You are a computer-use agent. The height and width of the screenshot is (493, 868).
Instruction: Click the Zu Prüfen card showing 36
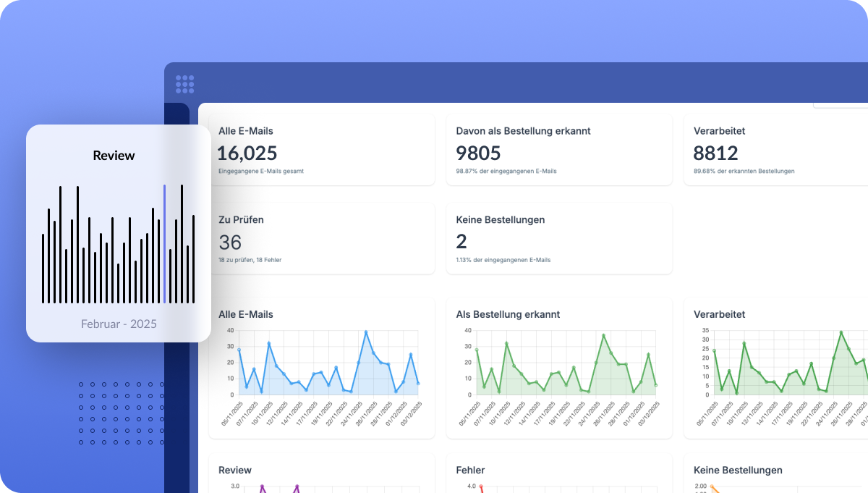(x=321, y=238)
